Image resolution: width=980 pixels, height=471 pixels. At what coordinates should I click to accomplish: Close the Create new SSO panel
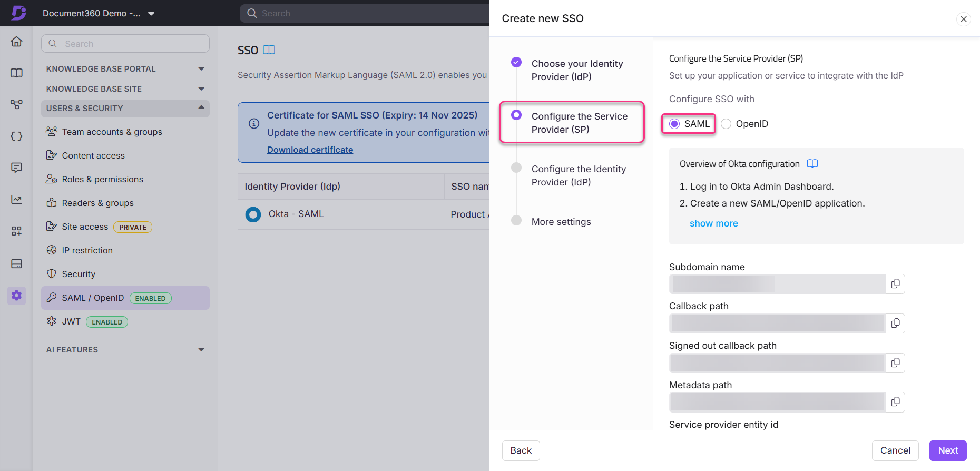963,19
